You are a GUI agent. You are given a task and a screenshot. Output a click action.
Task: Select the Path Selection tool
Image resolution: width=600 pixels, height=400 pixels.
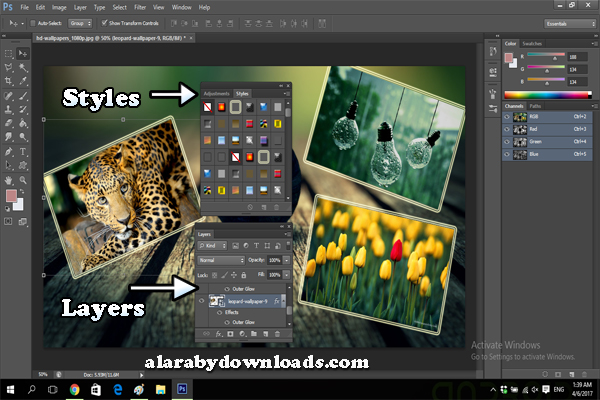coord(8,165)
